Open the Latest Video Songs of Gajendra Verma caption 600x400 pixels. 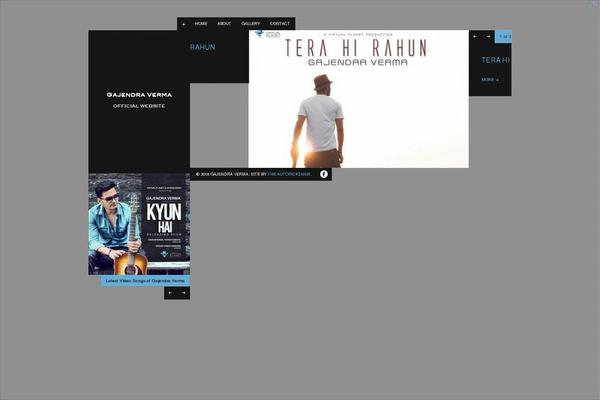pyautogui.click(x=145, y=281)
